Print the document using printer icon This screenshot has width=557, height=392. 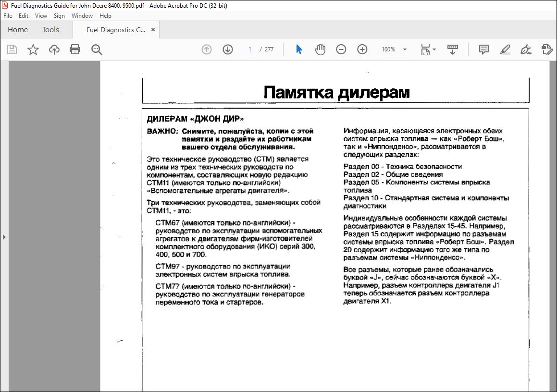point(75,49)
